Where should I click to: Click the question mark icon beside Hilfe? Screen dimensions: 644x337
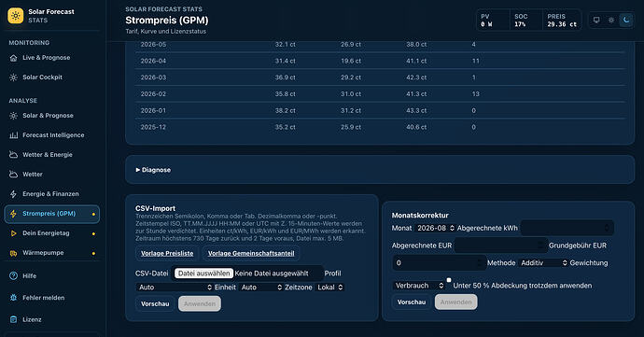(14, 275)
